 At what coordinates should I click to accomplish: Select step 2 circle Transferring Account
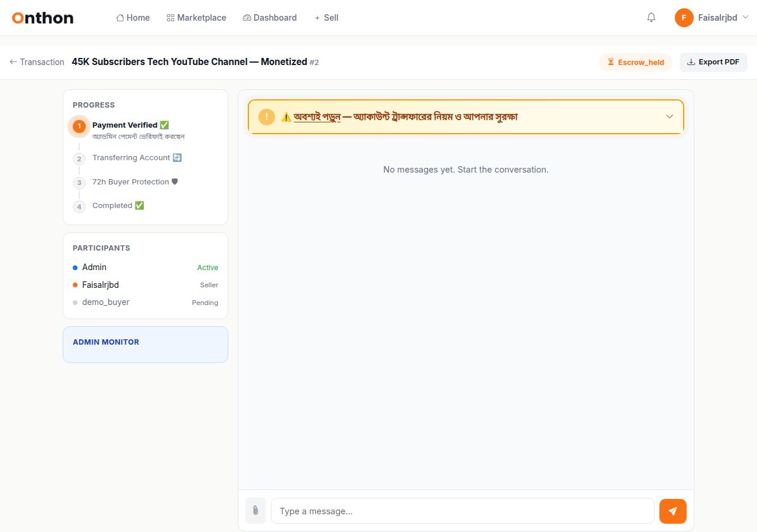(79, 159)
